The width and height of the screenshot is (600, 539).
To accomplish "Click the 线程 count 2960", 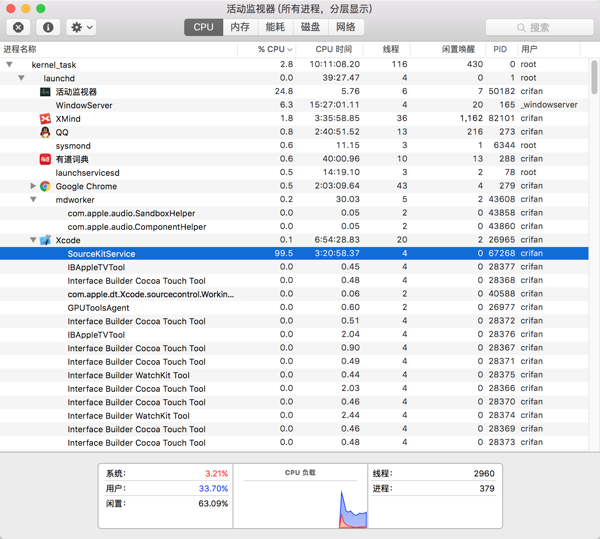I will click(x=484, y=474).
